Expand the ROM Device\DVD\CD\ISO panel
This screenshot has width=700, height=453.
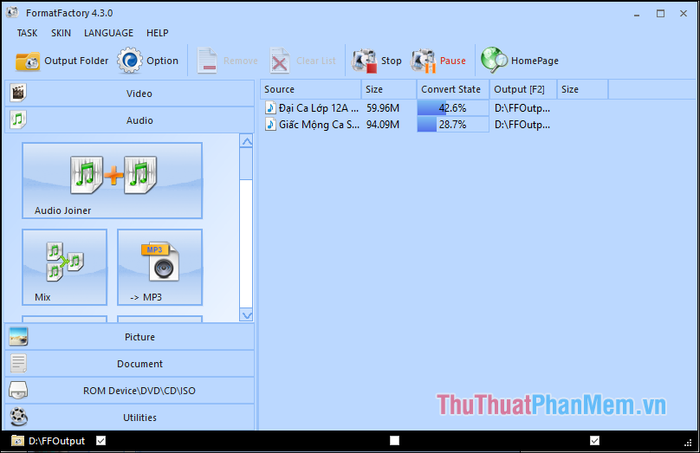coord(129,391)
